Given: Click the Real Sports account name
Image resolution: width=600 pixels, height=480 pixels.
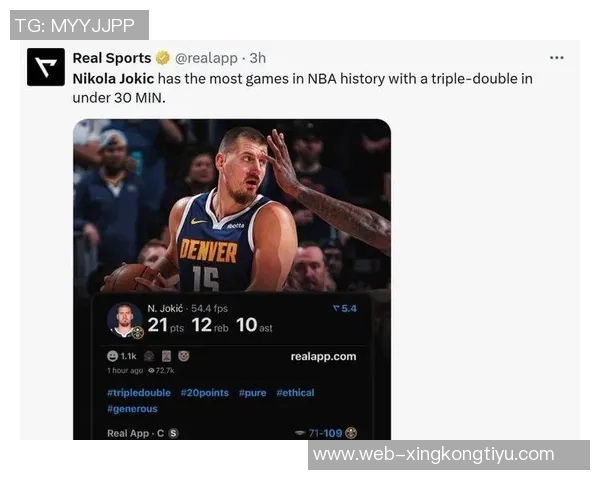Looking at the screenshot, I should click(x=112, y=58).
